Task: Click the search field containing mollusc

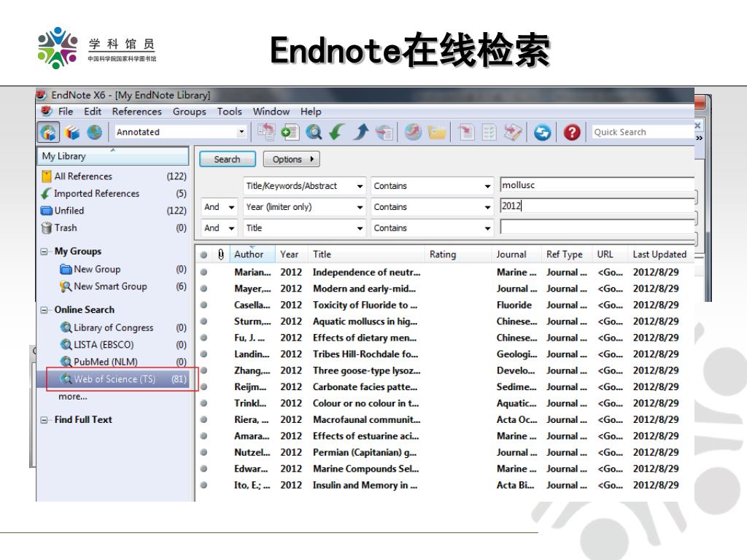Action: pos(597,184)
